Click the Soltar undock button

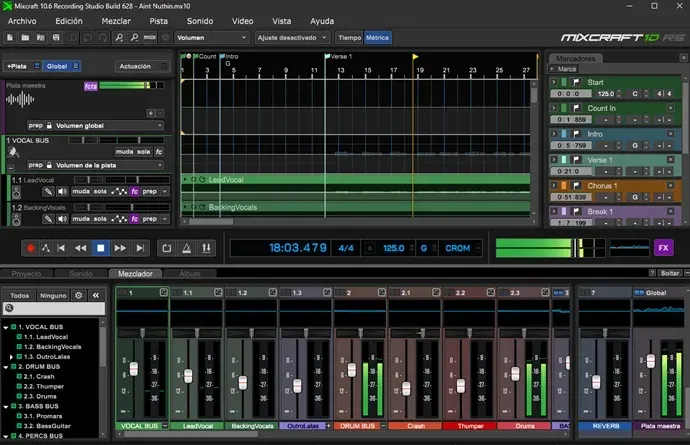point(670,273)
